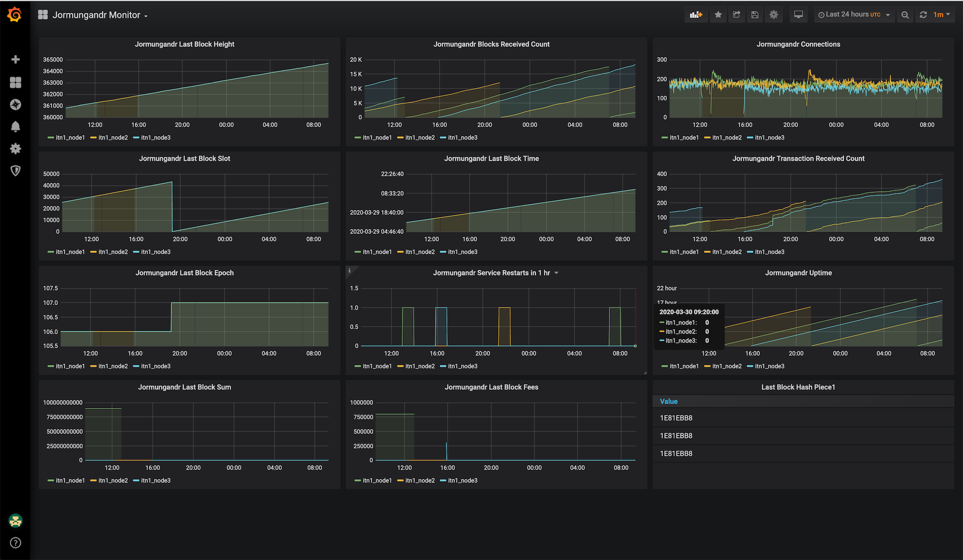
Task: Click the dashboard grid icon beside title
Action: [x=43, y=15]
